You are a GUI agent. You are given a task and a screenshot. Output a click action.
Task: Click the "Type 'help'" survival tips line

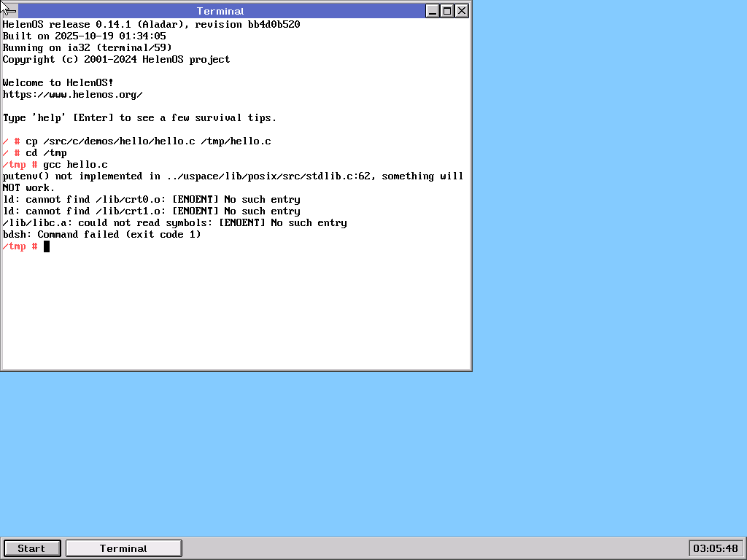click(139, 118)
